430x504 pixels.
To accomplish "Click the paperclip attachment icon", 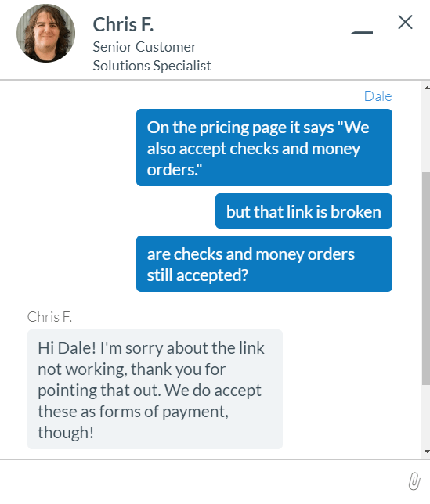I will click(414, 481).
